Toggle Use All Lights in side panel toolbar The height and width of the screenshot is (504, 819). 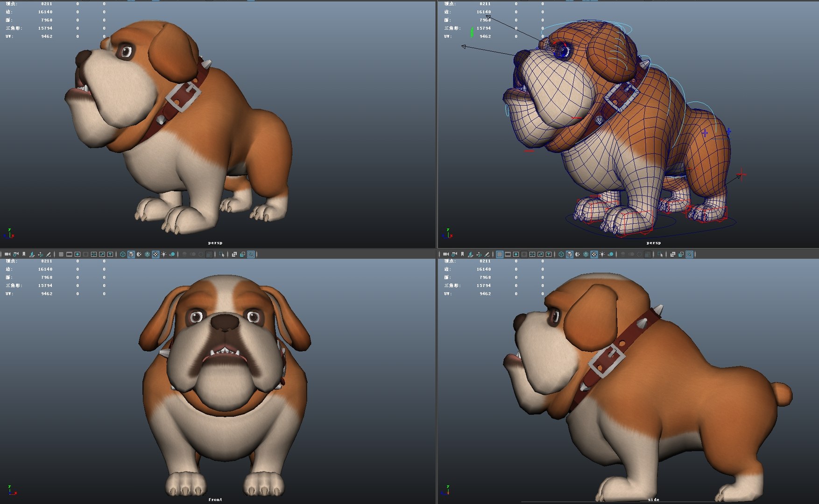pyautogui.click(x=602, y=254)
